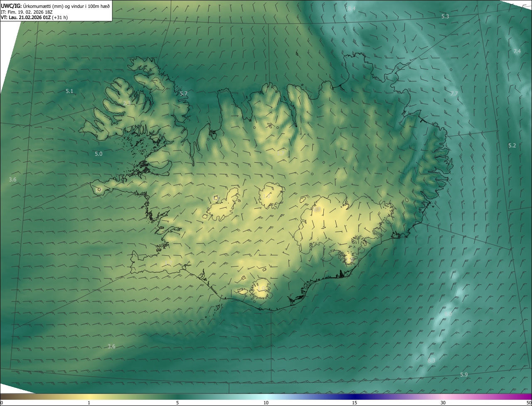The image size is (532, 406).
Task: Click the 5.2 value label on map
Action: [x=512, y=145]
